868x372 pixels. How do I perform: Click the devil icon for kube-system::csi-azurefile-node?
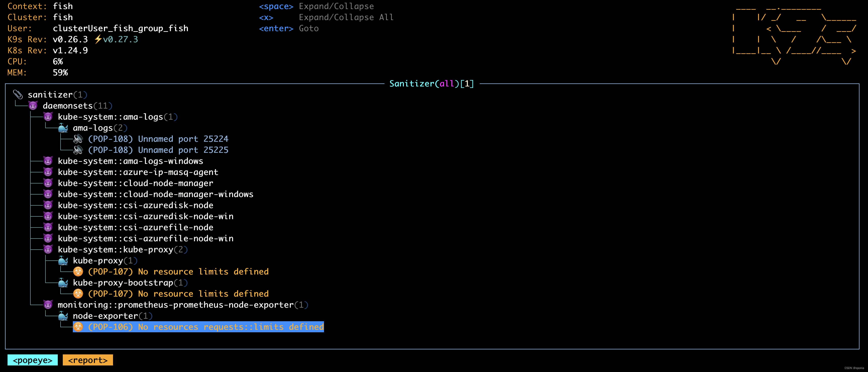pyautogui.click(x=48, y=227)
